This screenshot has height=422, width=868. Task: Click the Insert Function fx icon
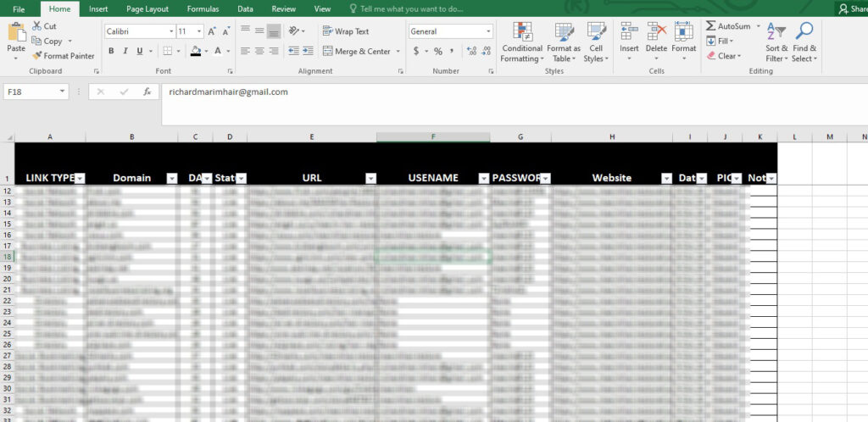[147, 92]
